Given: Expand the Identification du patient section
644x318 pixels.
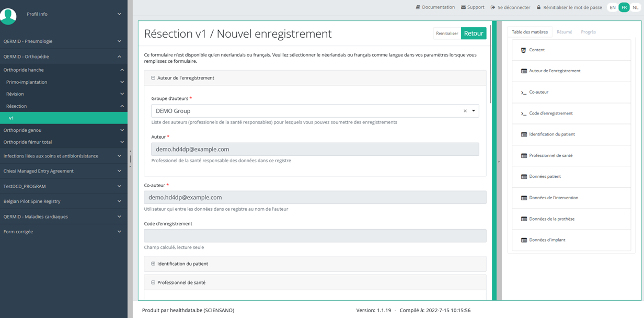Looking at the screenshot, I should click(x=153, y=264).
